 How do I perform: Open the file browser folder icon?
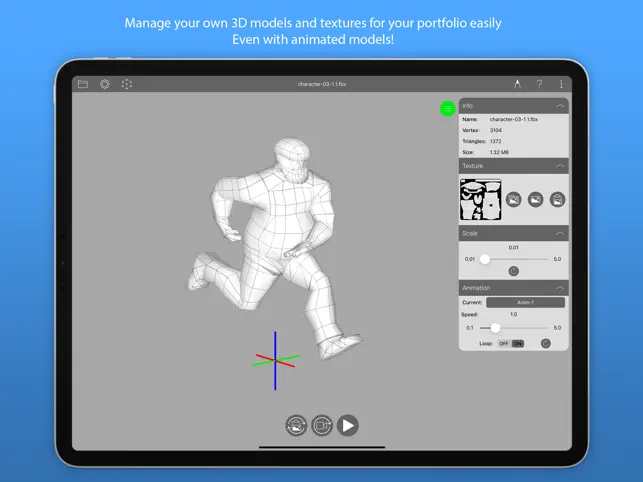pyautogui.click(x=83, y=84)
